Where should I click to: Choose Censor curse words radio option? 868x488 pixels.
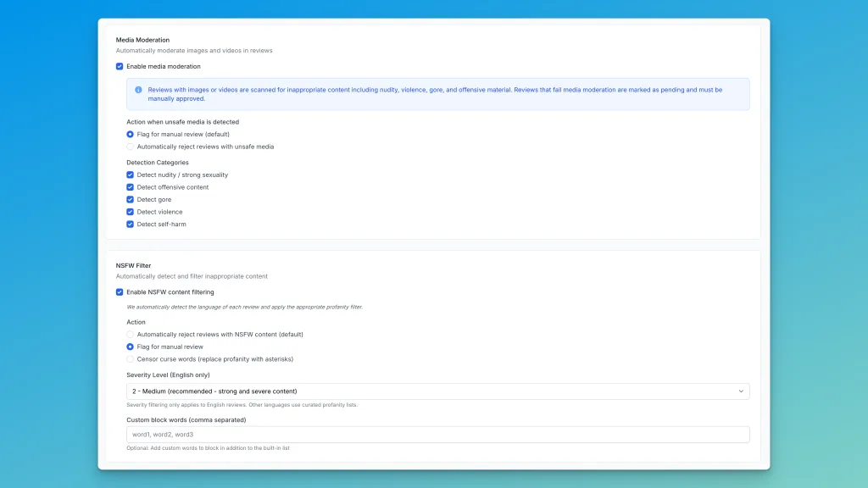[x=130, y=359]
